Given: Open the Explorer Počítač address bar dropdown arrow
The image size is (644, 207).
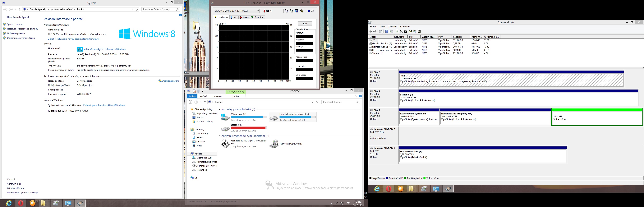Looking at the screenshot, I should 312,102.
